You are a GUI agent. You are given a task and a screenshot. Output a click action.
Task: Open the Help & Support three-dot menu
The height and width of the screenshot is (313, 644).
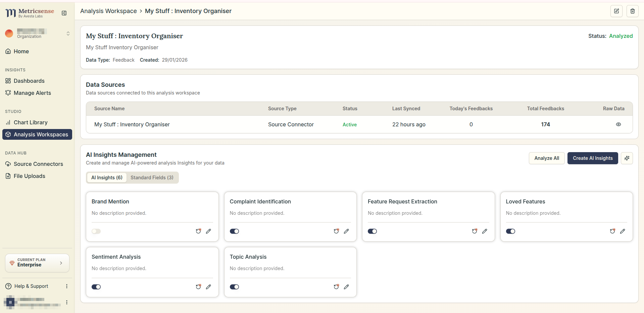pyautogui.click(x=66, y=286)
